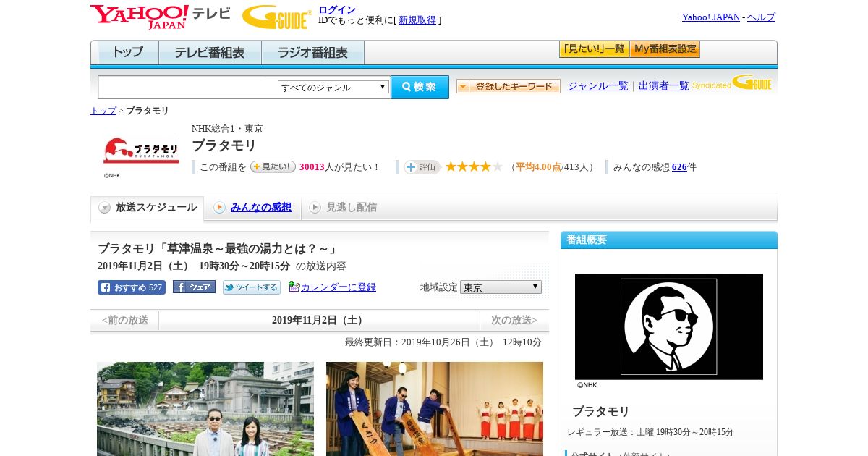
Task: Click the 626 reviews count link
Action: point(679,167)
